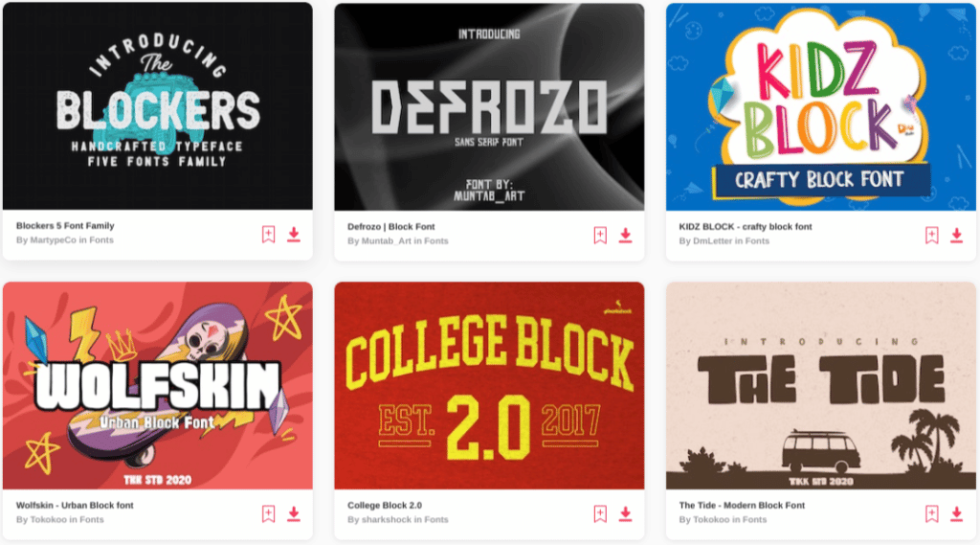Viewport: 980px width, 545px height.
Task: Open The Tide preview thumbnail
Action: [820, 385]
